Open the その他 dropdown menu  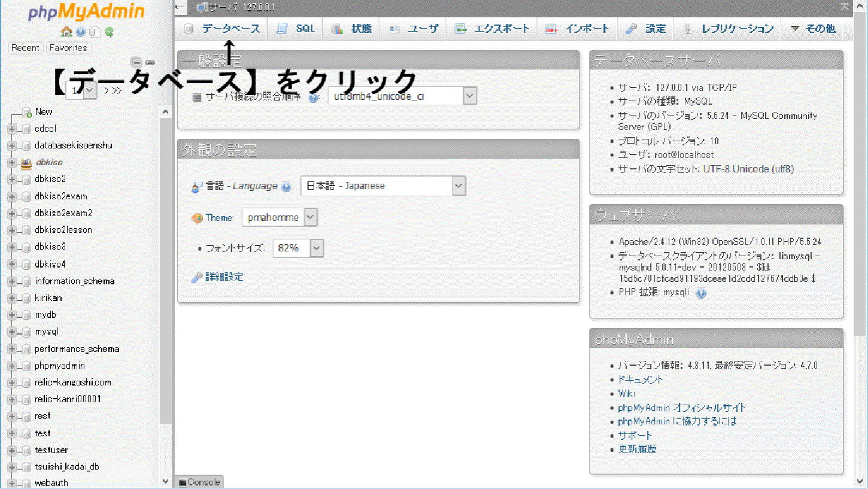click(813, 29)
